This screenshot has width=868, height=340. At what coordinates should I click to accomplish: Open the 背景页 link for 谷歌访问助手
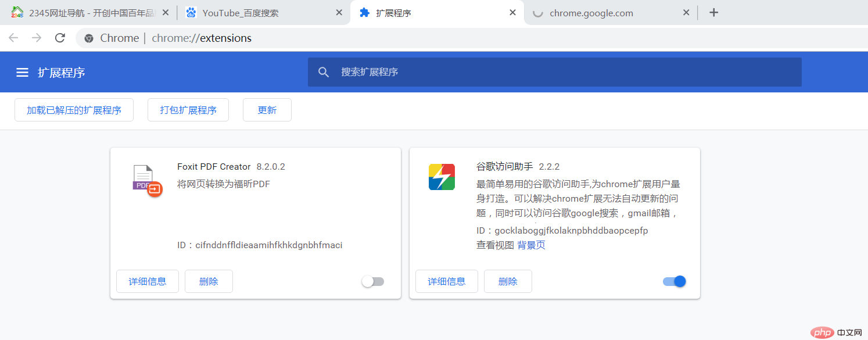point(530,245)
